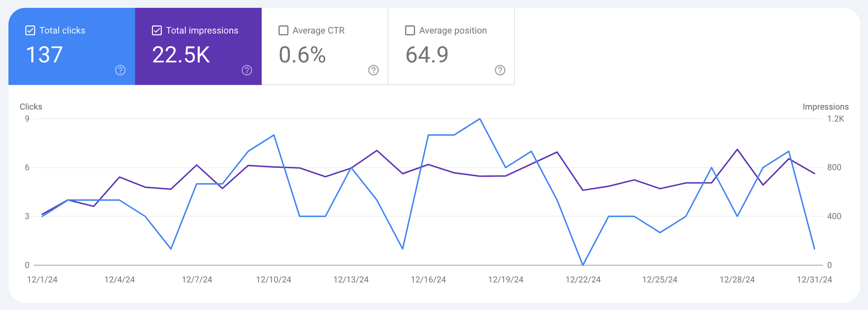The image size is (868, 310).
Task: Uncheck the Total clicks checkbox
Action: (30, 30)
